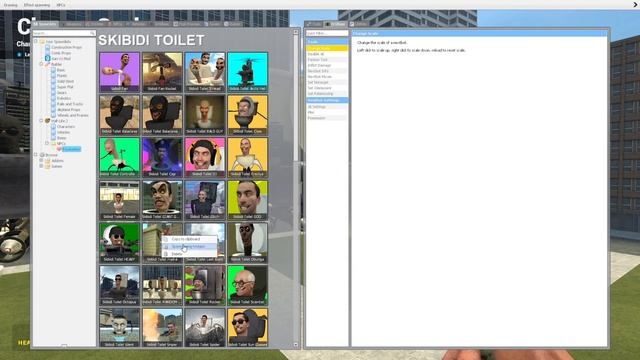Choose Copy to clipboard in context menu
The height and width of the screenshot is (360, 640).
189,239
